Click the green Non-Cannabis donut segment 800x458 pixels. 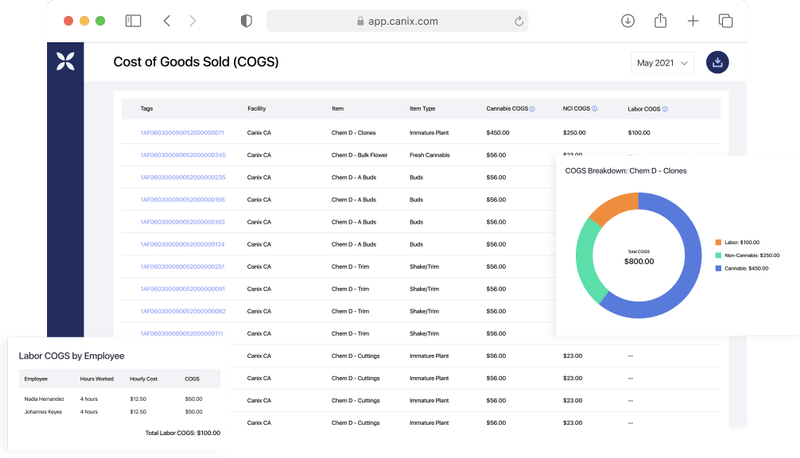pos(587,260)
